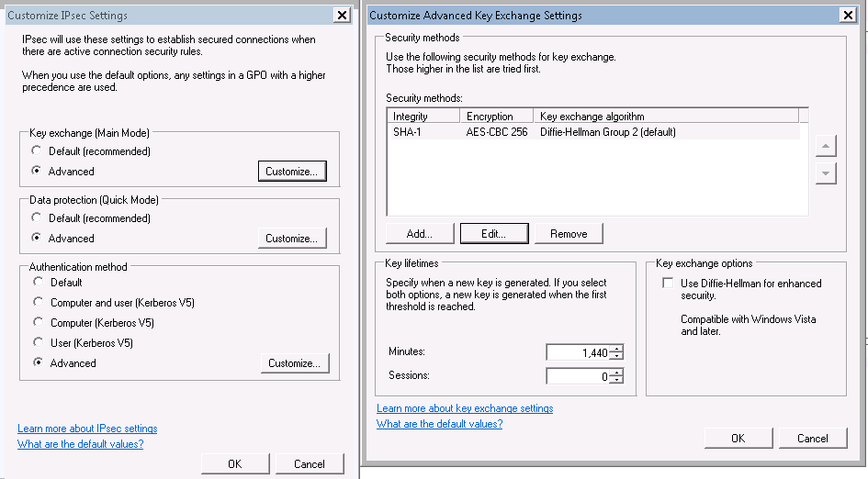
Task: Enable Use Diffie-Hellman for enhanced security
Action: click(668, 284)
